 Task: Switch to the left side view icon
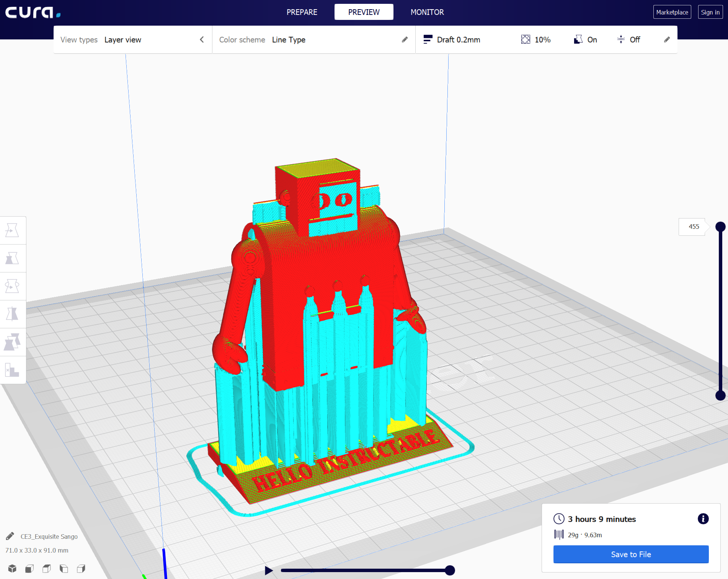tap(64, 569)
